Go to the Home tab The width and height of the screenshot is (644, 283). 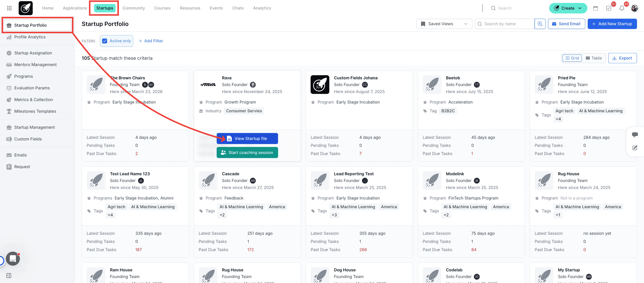[x=48, y=8]
